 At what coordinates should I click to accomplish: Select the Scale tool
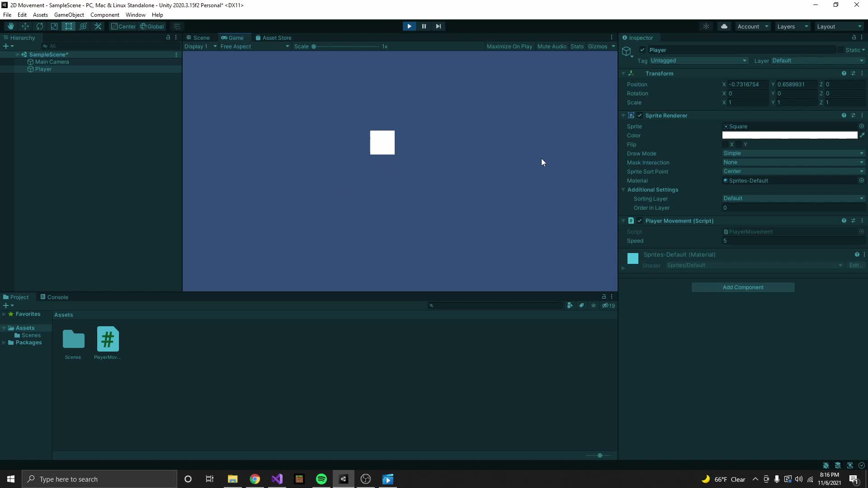[x=54, y=26]
